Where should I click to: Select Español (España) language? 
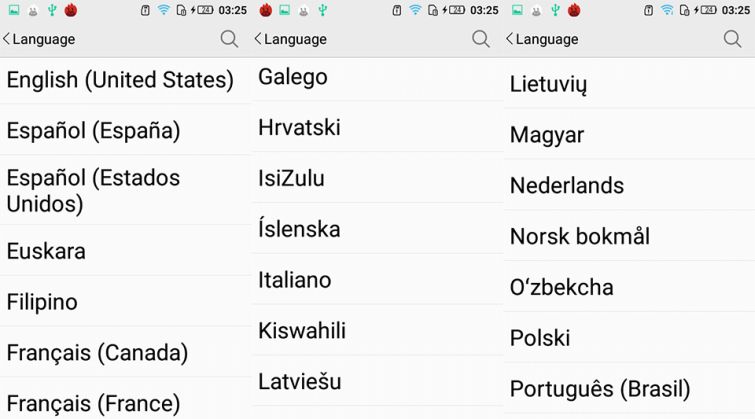pos(126,130)
